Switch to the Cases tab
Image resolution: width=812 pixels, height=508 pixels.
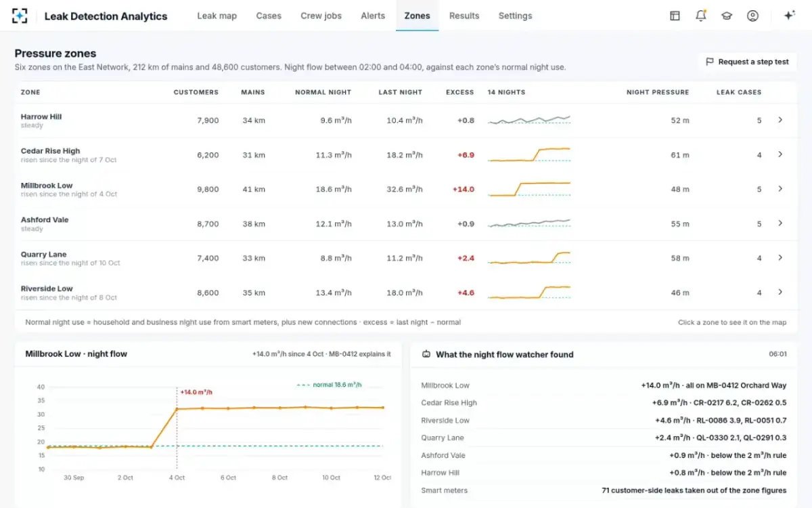click(269, 16)
